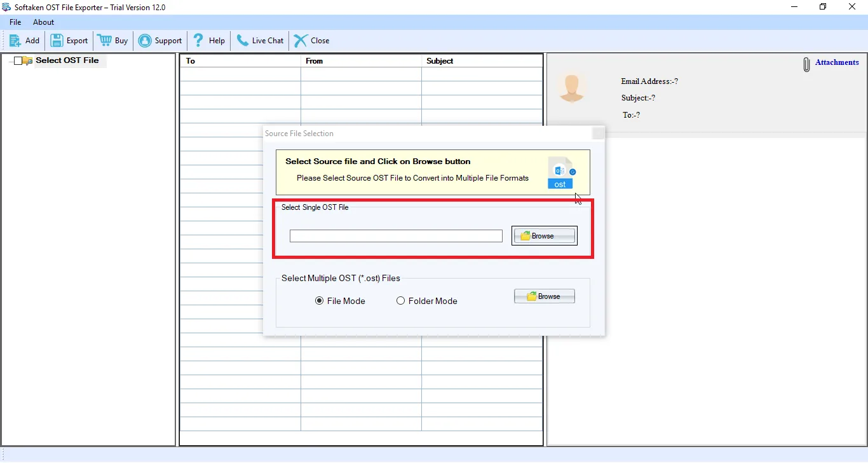Click Browse for multiple OST files
The height and width of the screenshot is (463, 868).
point(545,296)
